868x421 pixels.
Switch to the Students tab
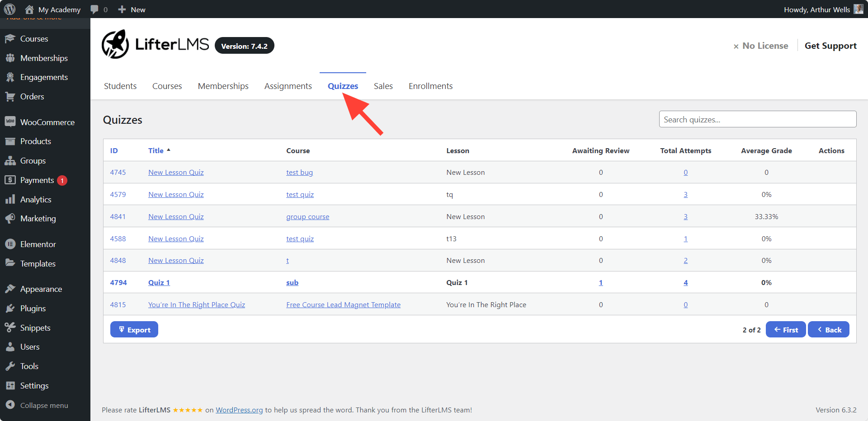(120, 86)
